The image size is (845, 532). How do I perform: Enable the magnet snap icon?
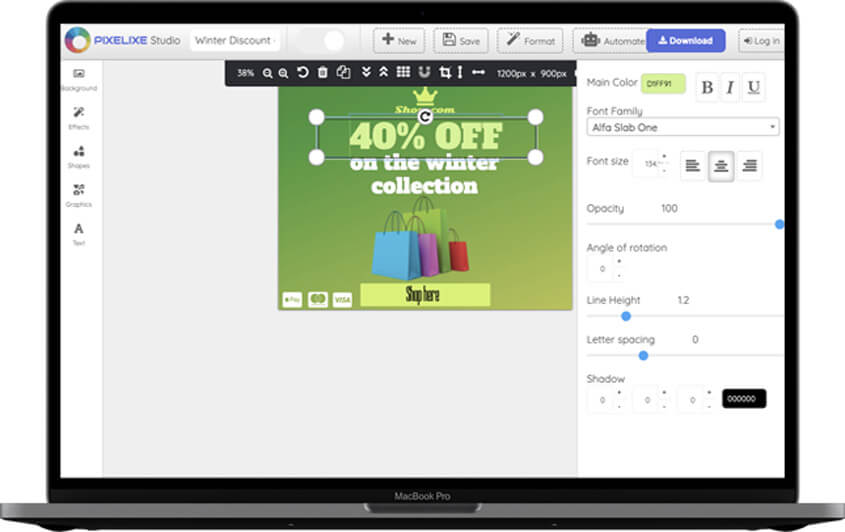(424, 72)
